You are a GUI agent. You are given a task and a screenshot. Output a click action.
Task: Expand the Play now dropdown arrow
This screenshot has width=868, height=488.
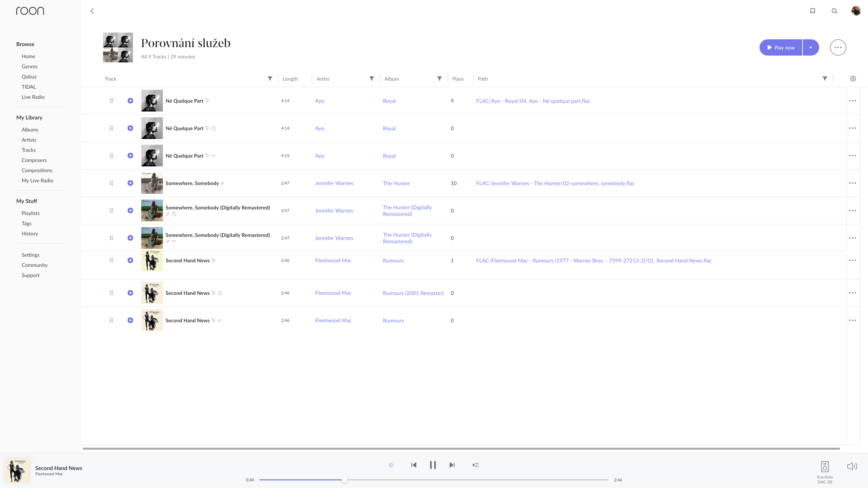pos(811,47)
